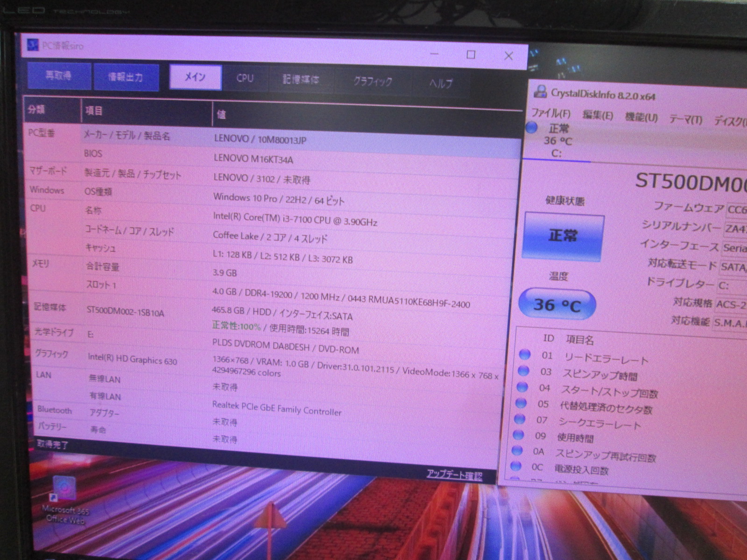This screenshot has width=747, height=560.
Task: Select the 4.0 GB / DDR4-19200 slot value
Action: 341,299
